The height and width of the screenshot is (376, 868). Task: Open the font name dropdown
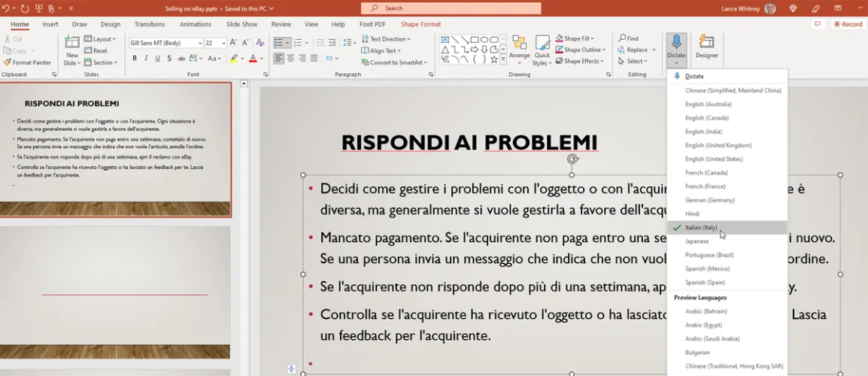[199, 43]
